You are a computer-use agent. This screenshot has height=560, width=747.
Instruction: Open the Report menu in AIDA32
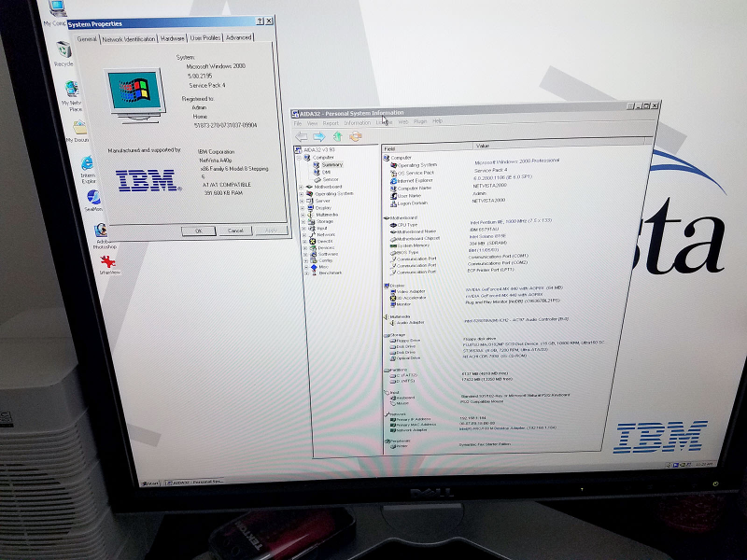[x=331, y=123]
